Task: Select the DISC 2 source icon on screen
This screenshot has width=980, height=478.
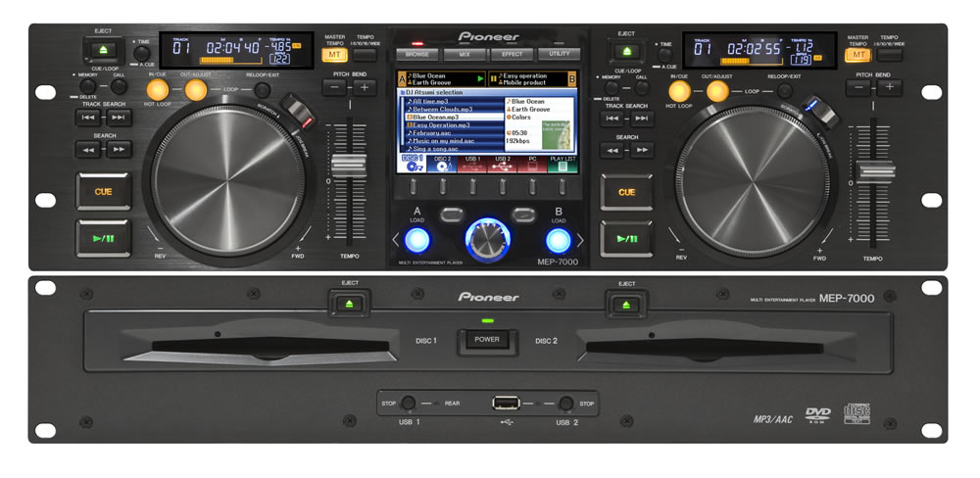Action: tap(442, 164)
